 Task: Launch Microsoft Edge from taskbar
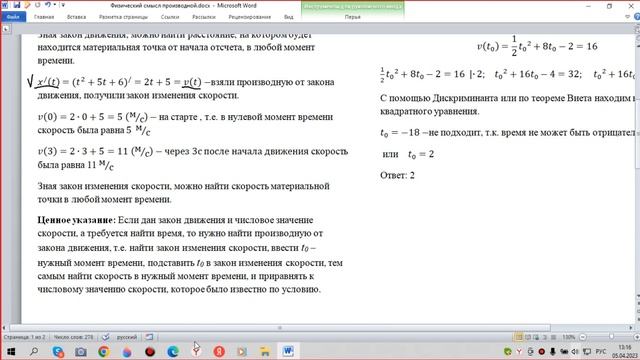click(x=173, y=351)
